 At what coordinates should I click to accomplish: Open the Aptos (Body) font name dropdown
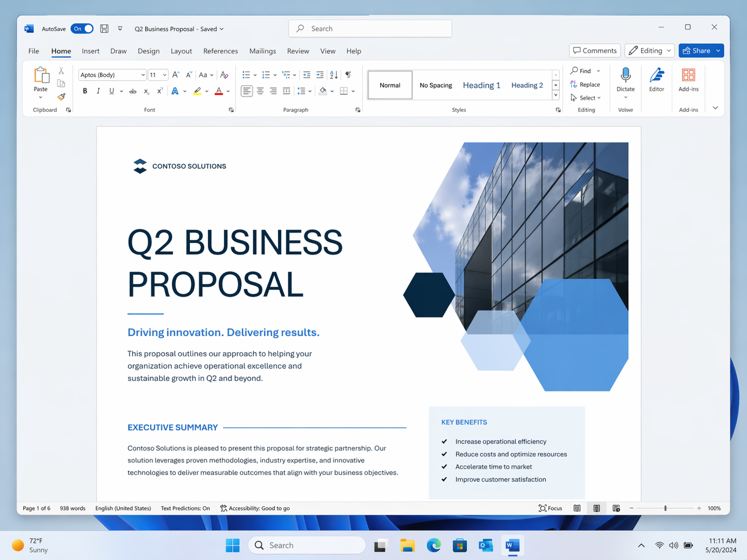coord(143,75)
